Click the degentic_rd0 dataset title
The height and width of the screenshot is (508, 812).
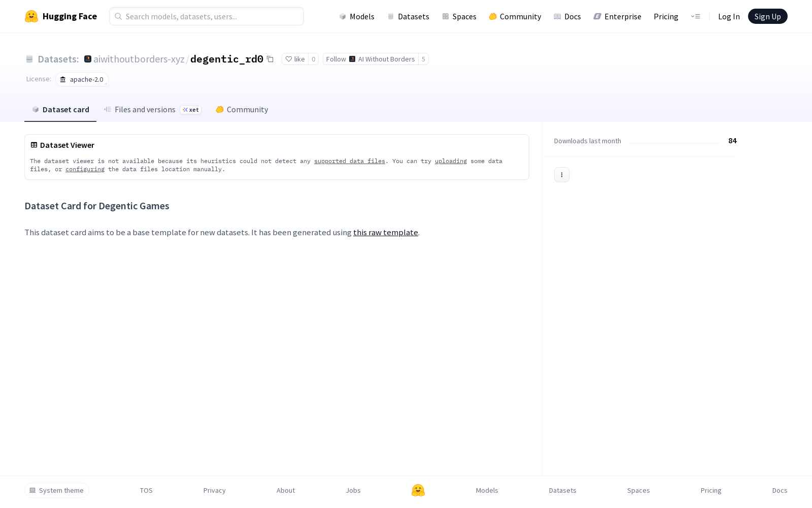pyautogui.click(x=227, y=59)
